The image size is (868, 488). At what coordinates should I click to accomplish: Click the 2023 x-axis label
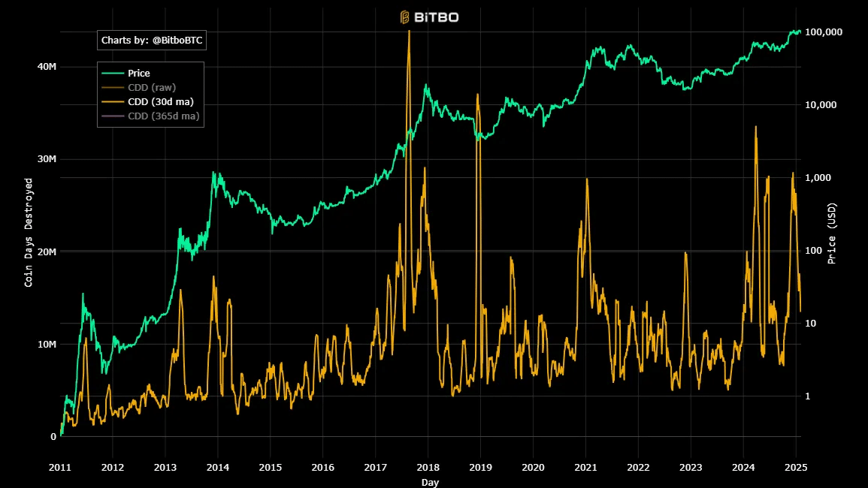691,468
